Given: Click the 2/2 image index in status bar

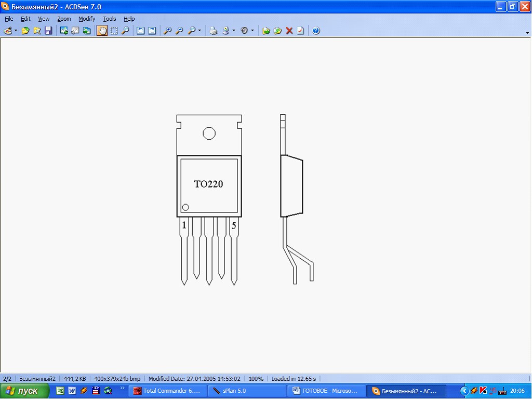Looking at the screenshot, I should click(7, 379).
